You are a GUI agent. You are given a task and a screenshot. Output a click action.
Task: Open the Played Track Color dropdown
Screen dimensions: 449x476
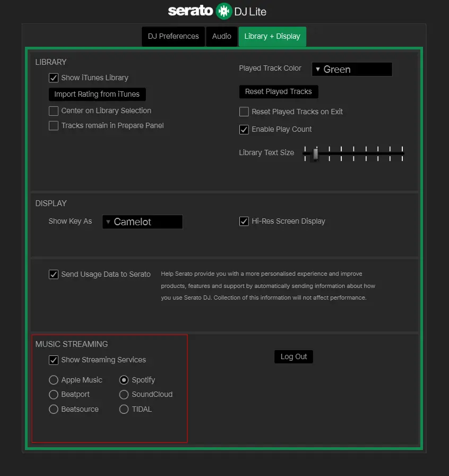coord(352,69)
